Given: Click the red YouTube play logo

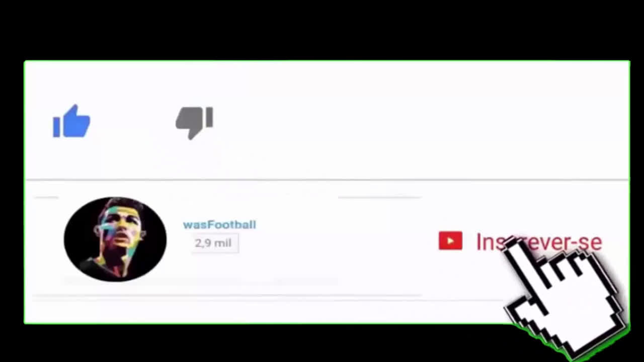Looking at the screenshot, I should pos(450,241).
